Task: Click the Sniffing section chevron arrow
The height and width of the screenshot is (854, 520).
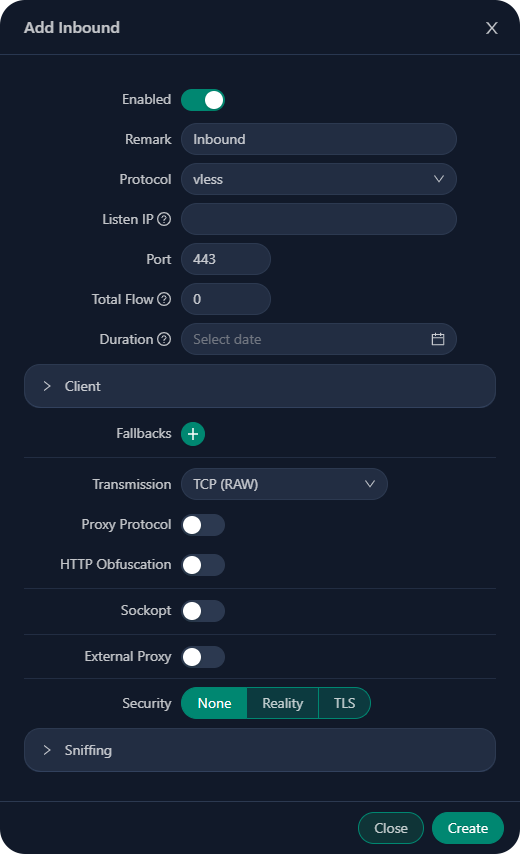Action: point(47,749)
